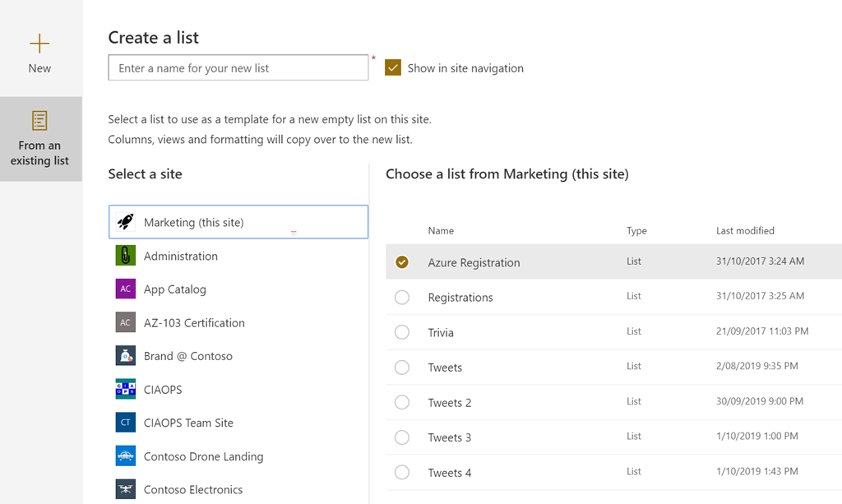Switch to From an existing list tab
This screenshot has width=842, height=504.
[x=39, y=138]
